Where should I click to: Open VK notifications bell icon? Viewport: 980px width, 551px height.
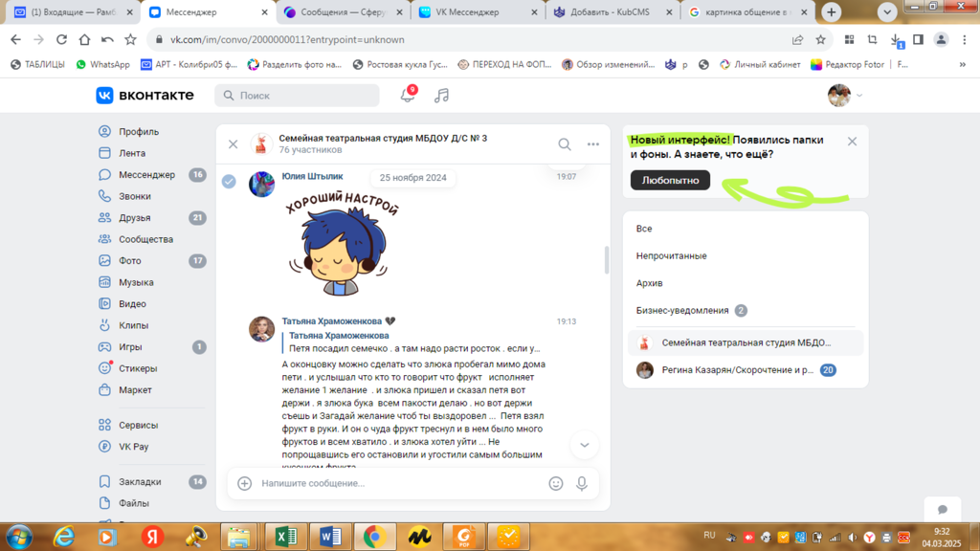tap(408, 96)
